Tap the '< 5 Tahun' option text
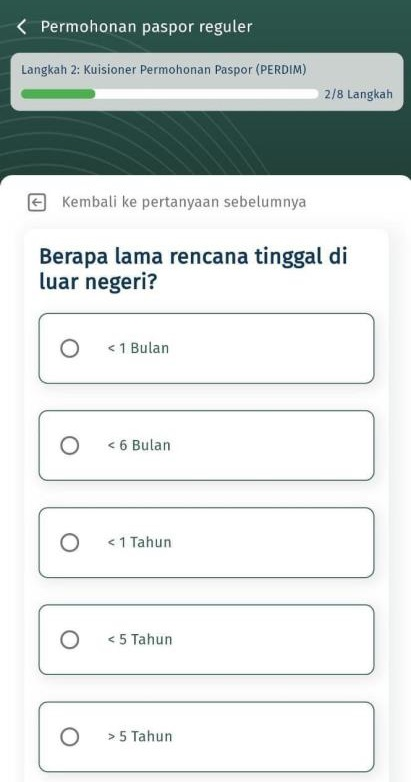The width and height of the screenshot is (411, 782). click(x=140, y=639)
